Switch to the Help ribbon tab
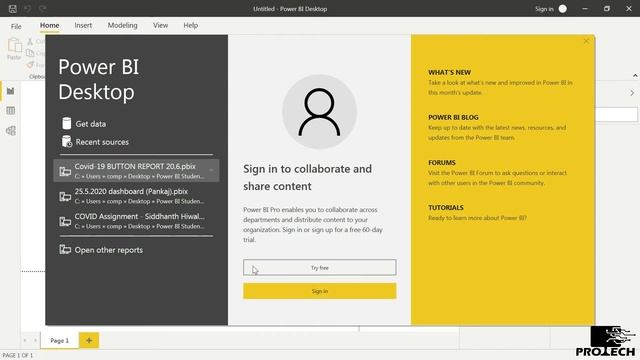The image size is (640, 360). click(x=191, y=25)
